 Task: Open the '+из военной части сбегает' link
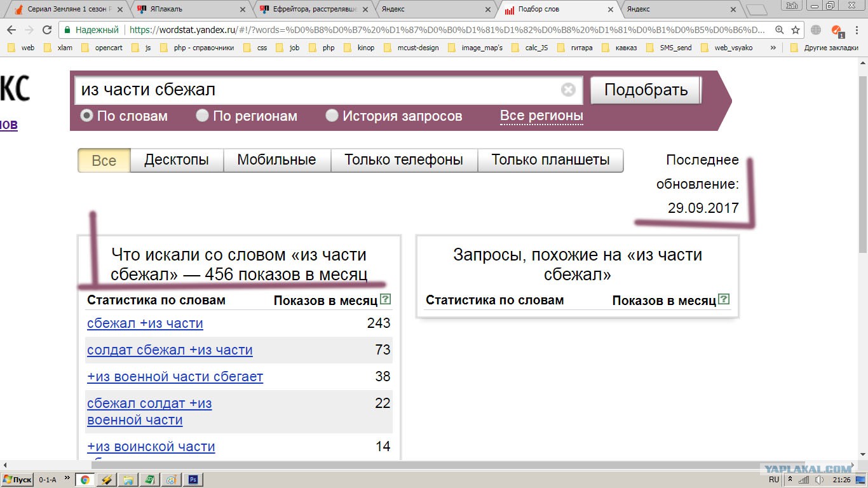[x=175, y=377]
